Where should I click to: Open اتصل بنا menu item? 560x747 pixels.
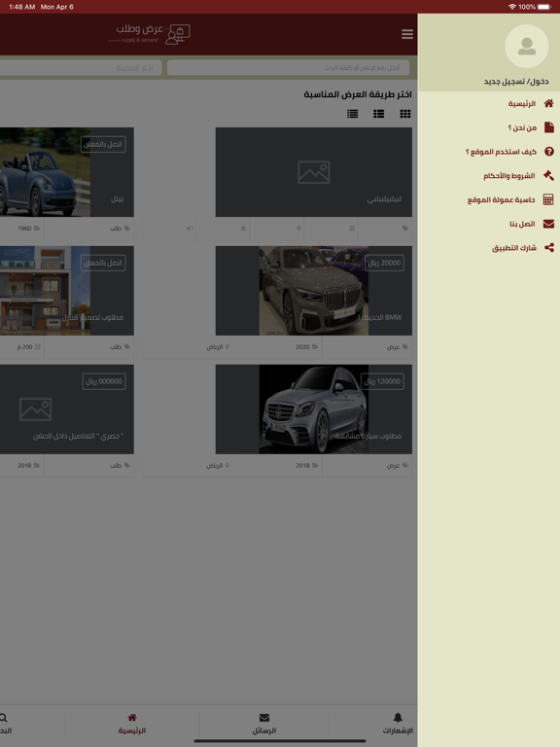coord(522,224)
